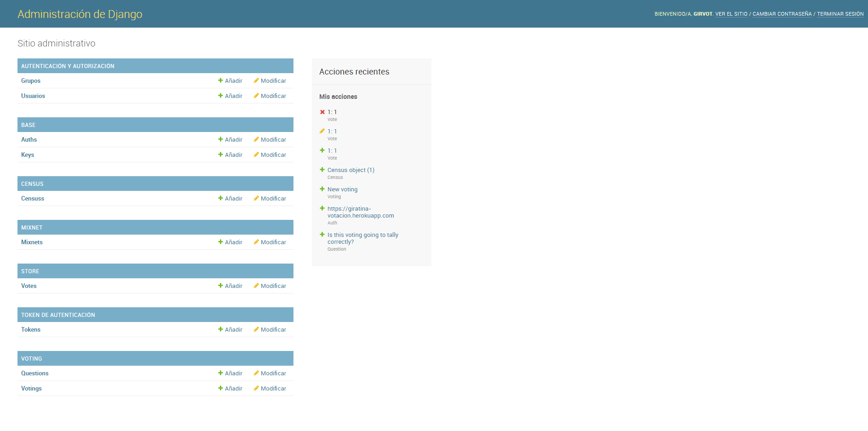Screen dimensions: 868x431
Task: Click the pencil icon in the Votes row
Action: [x=256, y=286]
